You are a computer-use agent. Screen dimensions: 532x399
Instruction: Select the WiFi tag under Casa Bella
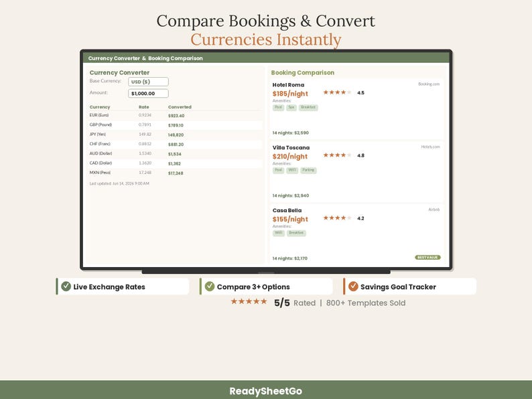[279, 233]
